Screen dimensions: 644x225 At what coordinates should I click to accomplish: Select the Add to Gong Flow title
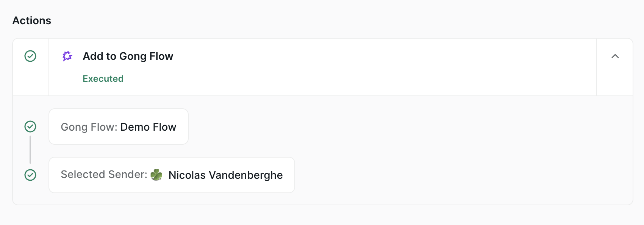click(128, 56)
